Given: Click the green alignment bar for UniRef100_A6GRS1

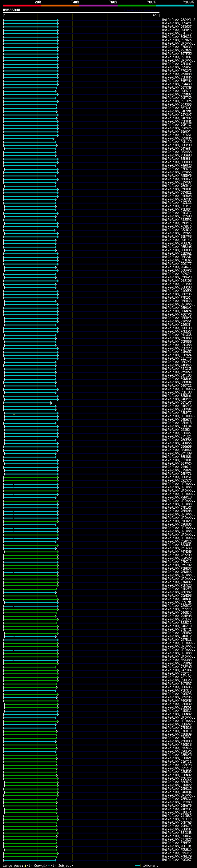Looking at the screenshot, I should 31,477.
